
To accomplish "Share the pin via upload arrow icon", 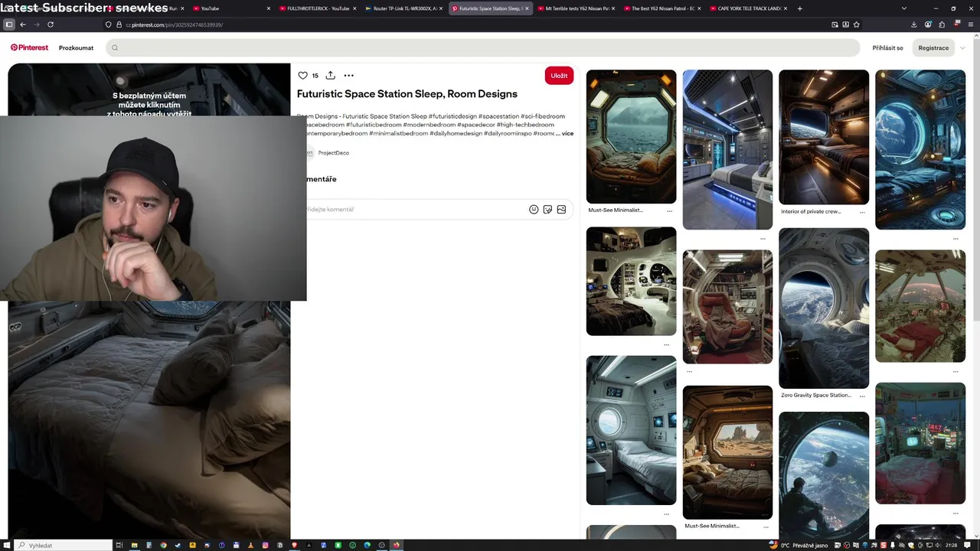I will (x=330, y=75).
